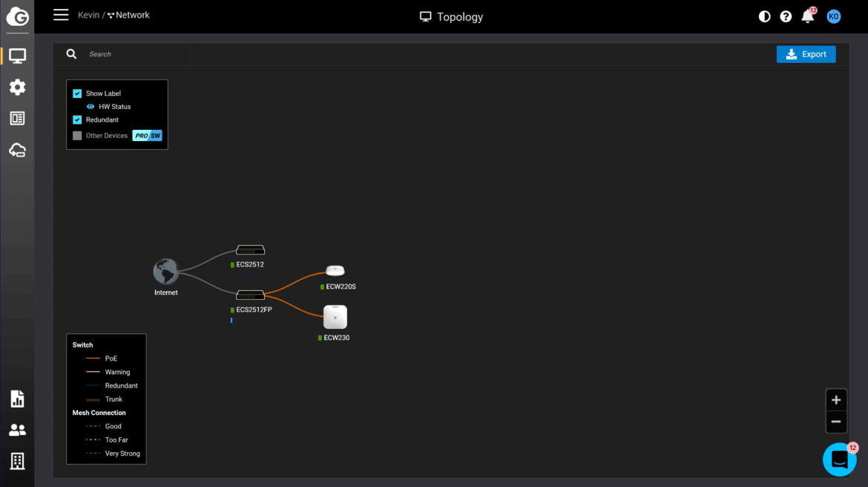Click the PoE legend entry

point(111,359)
